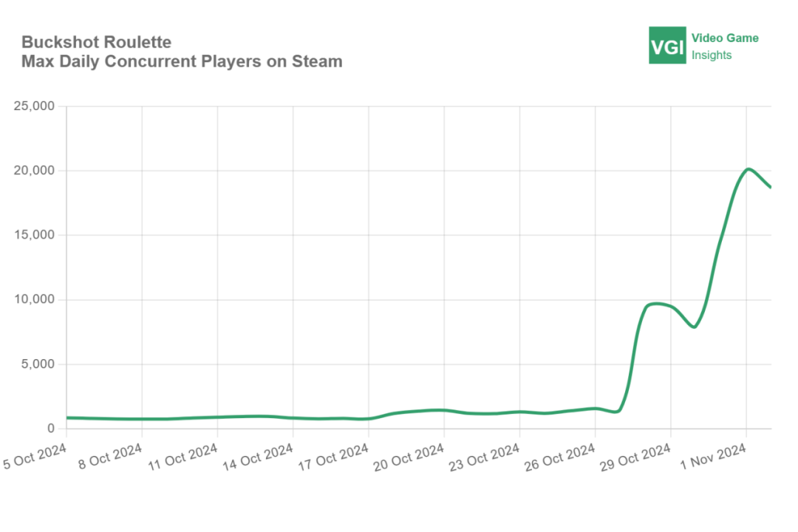Click the green VGI logo icon
Screen dimensions: 798x532
click(667, 45)
